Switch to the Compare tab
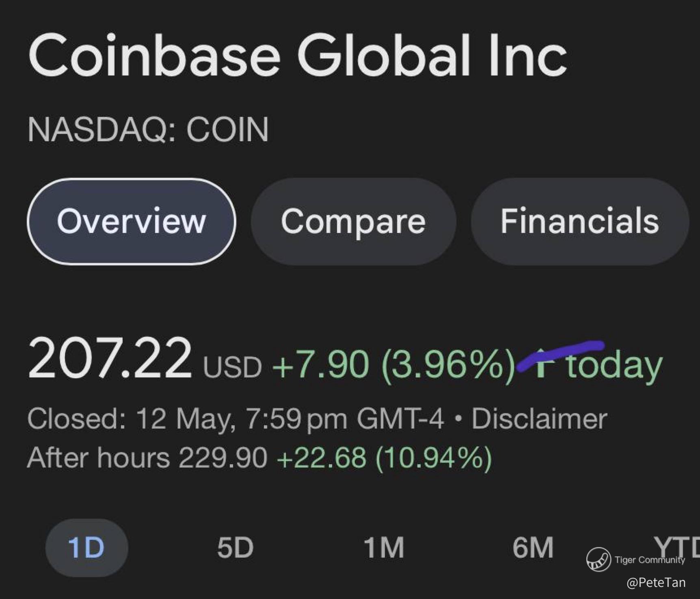This screenshot has width=700, height=599. 353,222
